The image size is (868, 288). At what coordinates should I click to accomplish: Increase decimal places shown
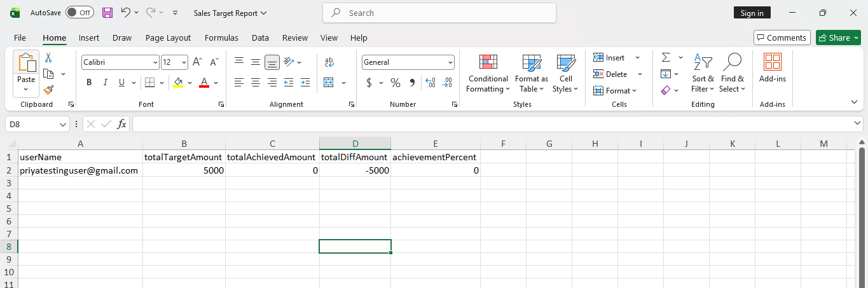coord(431,83)
